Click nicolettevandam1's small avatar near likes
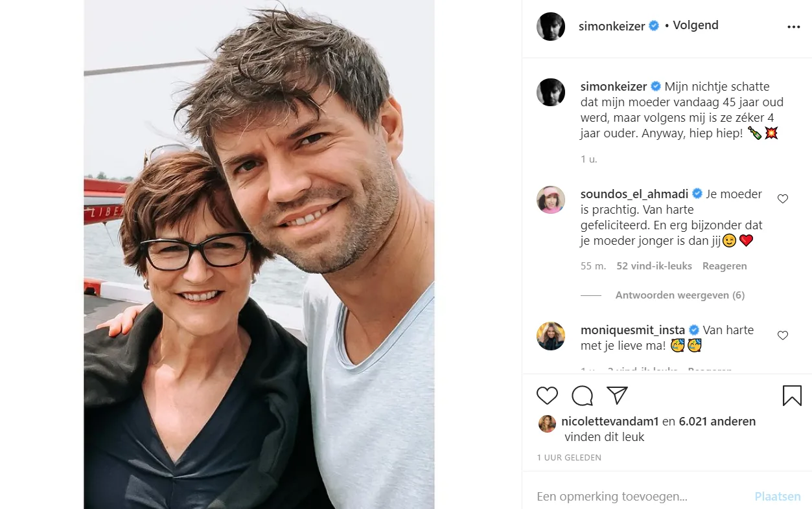The height and width of the screenshot is (509, 812). [x=547, y=424]
